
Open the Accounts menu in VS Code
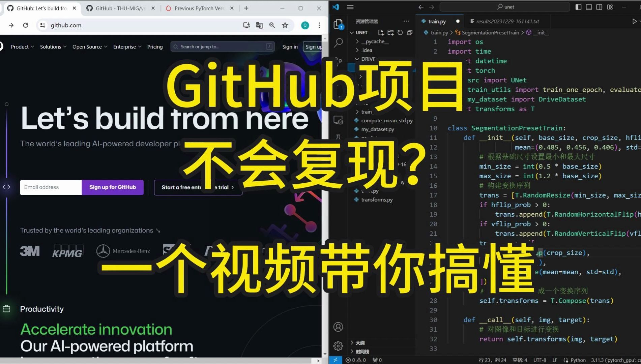(x=338, y=327)
